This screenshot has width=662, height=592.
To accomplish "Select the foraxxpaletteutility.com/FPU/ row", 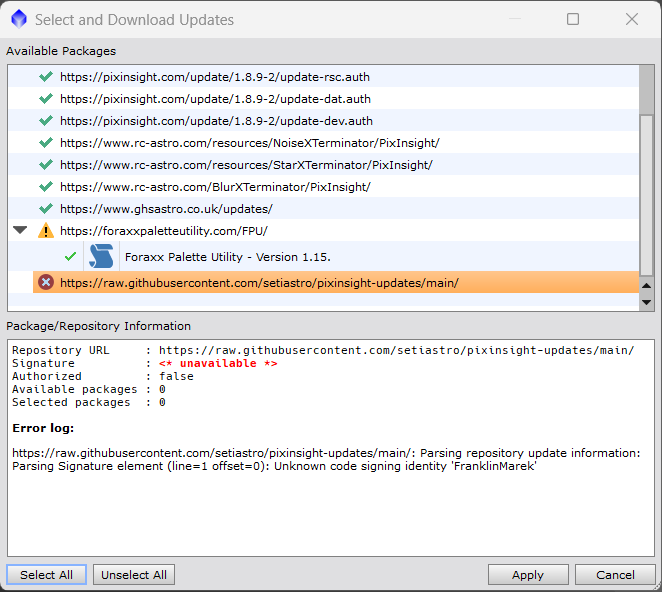I will click(323, 230).
